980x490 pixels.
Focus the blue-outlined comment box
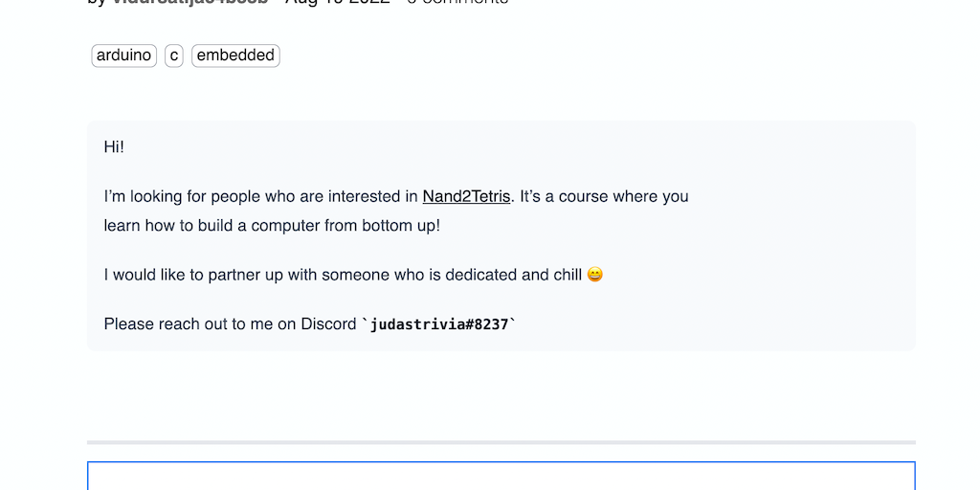(x=501, y=476)
